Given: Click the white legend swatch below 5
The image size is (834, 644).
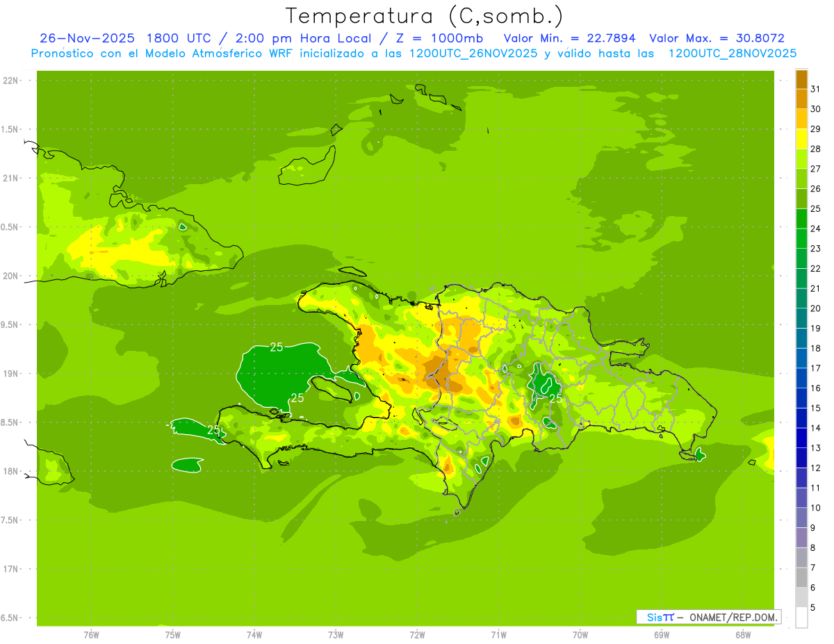Looking at the screenshot, I should pos(801,618).
